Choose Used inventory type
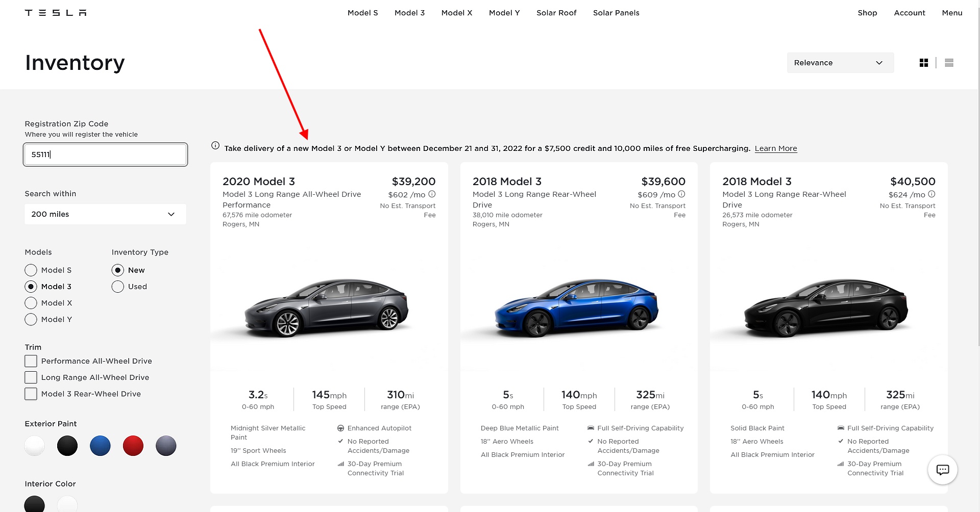Image resolution: width=980 pixels, height=512 pixels. click(117, 287)
